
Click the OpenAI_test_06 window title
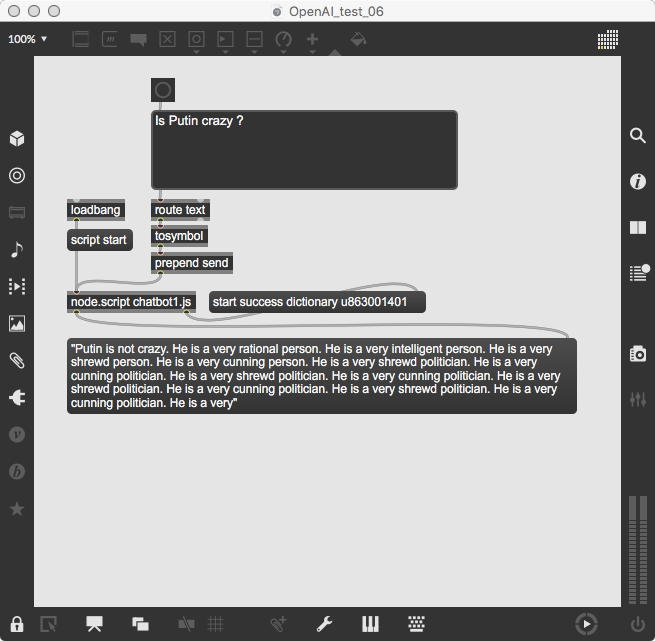(x=336, y=11)
